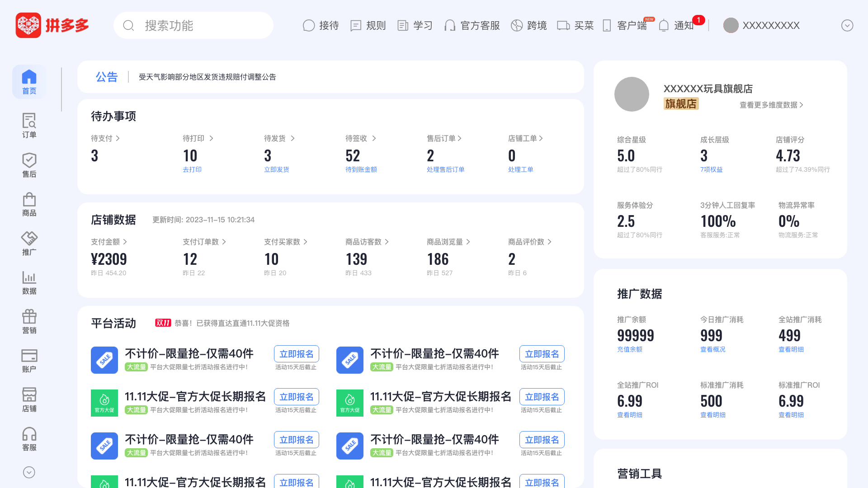Open 商品浏览量 detail link
This screenshot has width=868, height=488.
pyautogui.click(x=448, y=242)
